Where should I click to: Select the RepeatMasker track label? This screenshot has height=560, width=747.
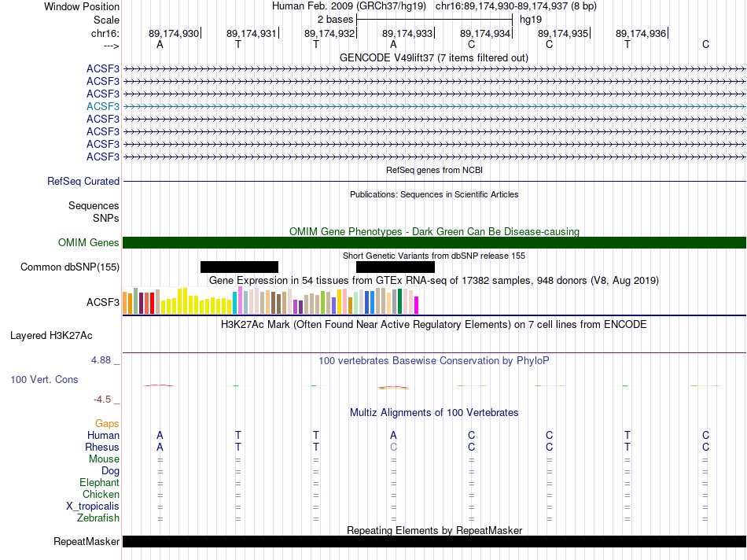[86, 542]
